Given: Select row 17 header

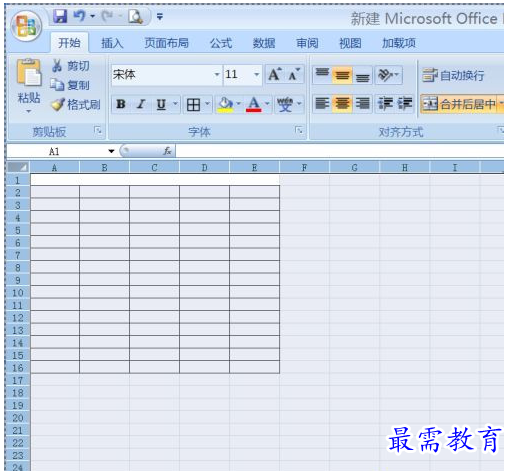Looking at the screenshot, I should (x=18, y=380).
